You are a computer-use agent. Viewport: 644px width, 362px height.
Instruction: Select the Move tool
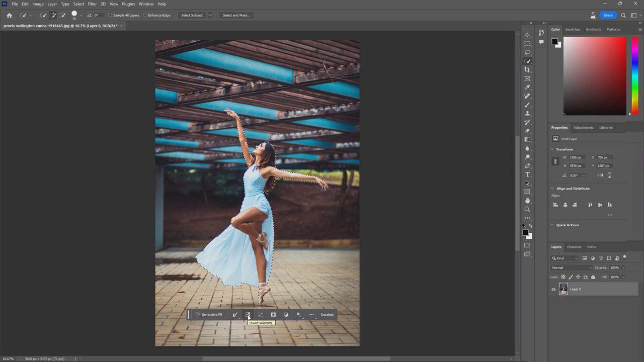click(527, 35)
